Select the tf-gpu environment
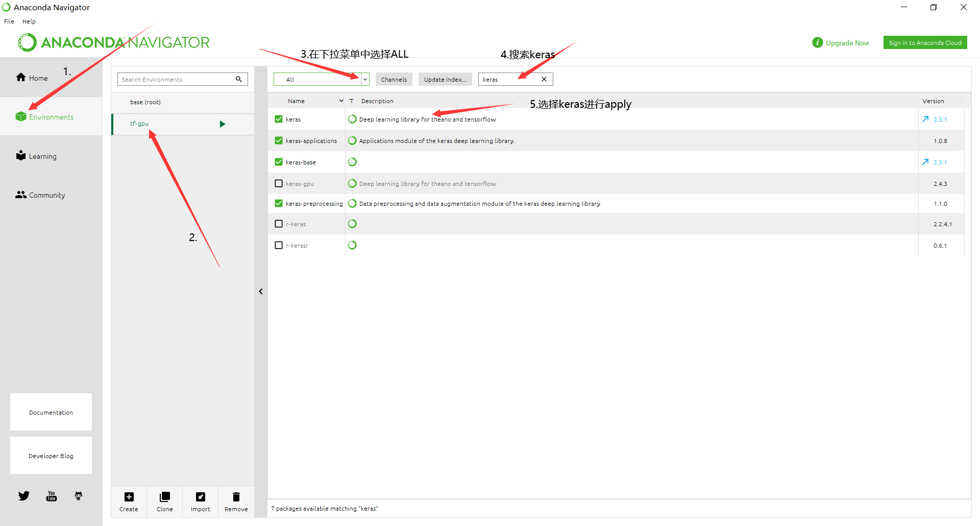The width and height of the screenshot is (980, 526). [x=183, y=124]
